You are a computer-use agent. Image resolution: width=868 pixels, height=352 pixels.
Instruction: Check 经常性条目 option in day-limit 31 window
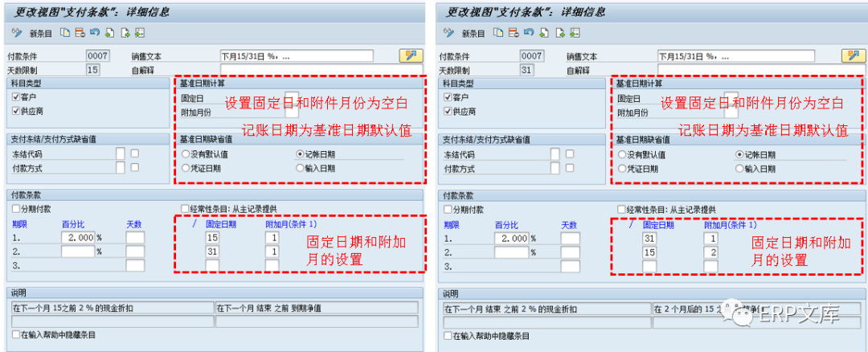pos(621,209)
